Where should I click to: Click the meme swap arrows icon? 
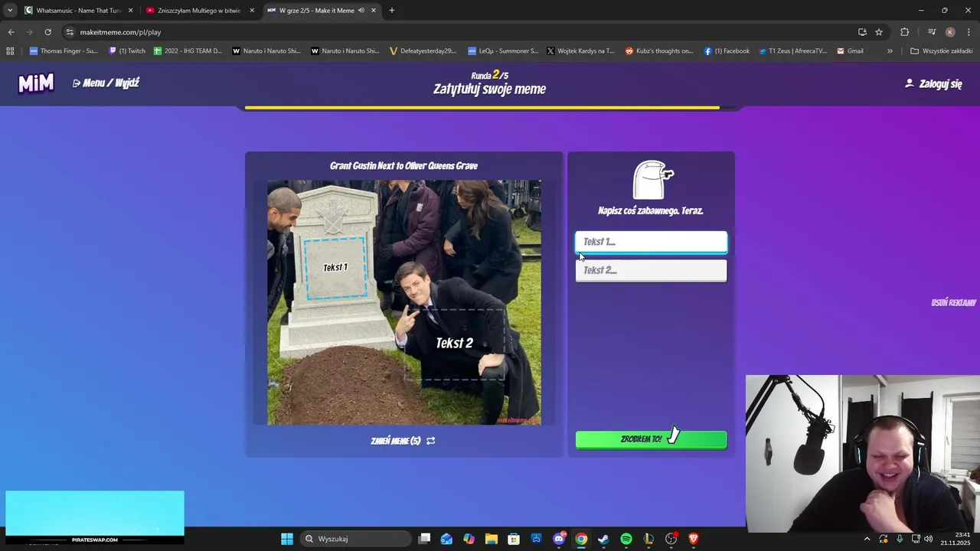(431, 441)
